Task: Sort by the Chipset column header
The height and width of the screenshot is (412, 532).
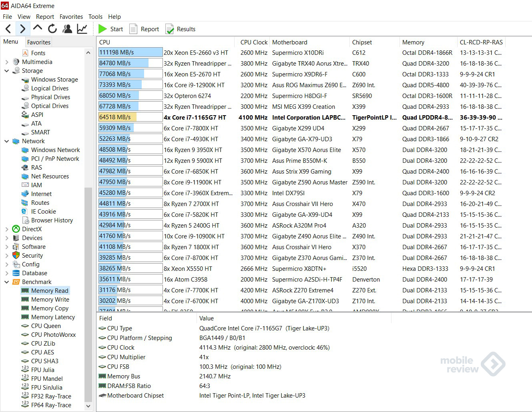Action: (375, 42)
